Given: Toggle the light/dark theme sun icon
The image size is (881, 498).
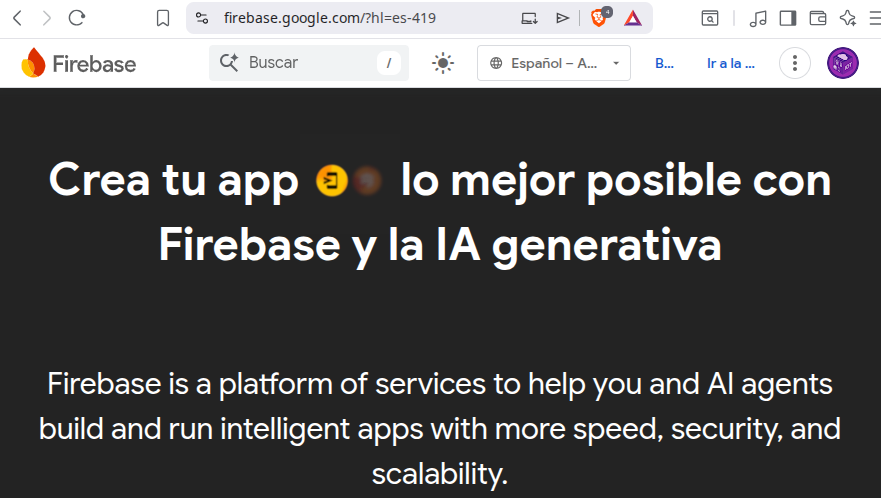Looking at the screenshot, I should click(443, 63).
